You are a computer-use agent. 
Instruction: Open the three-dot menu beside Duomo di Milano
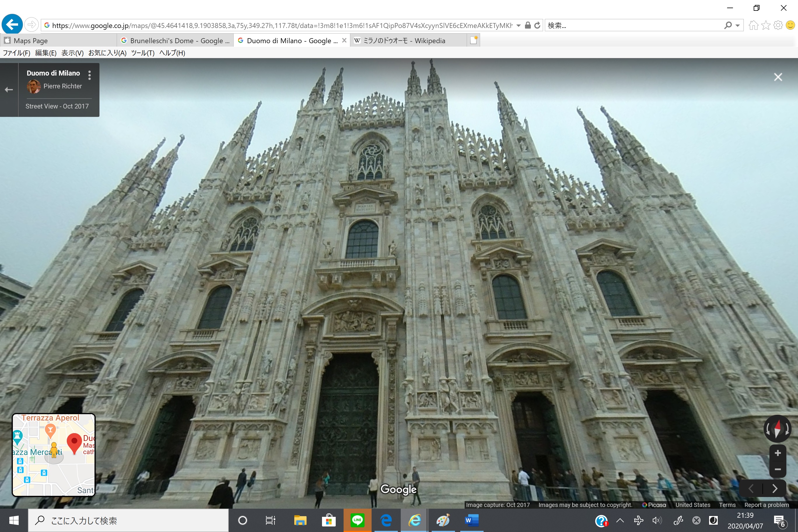click(90, 75)
